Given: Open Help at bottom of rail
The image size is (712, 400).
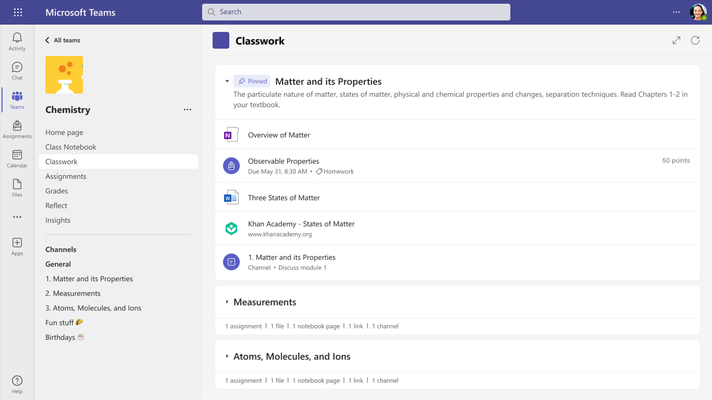Looking at the screenshot, I should point(17,384).
